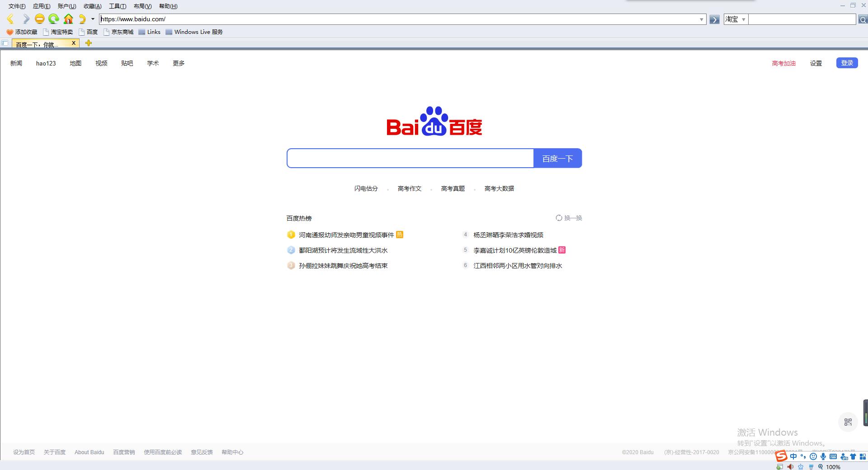
Task: Open the Sogou soft keyboard icon
Action: 833,456
